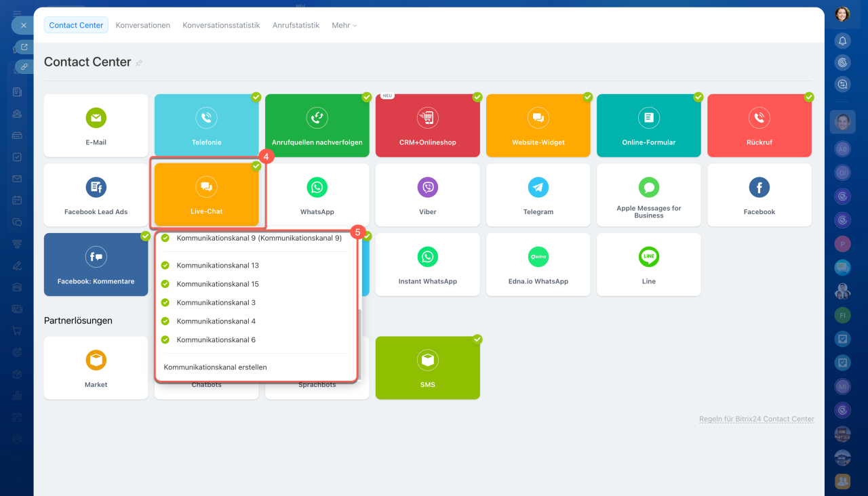Open the Viber channel tile

[427, 194]
